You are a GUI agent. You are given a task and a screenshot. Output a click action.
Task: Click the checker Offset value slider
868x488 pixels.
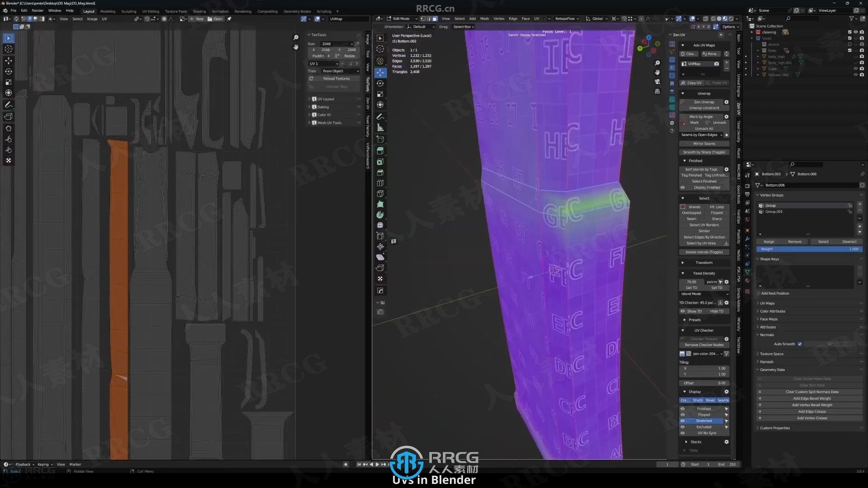pos(704,383)
